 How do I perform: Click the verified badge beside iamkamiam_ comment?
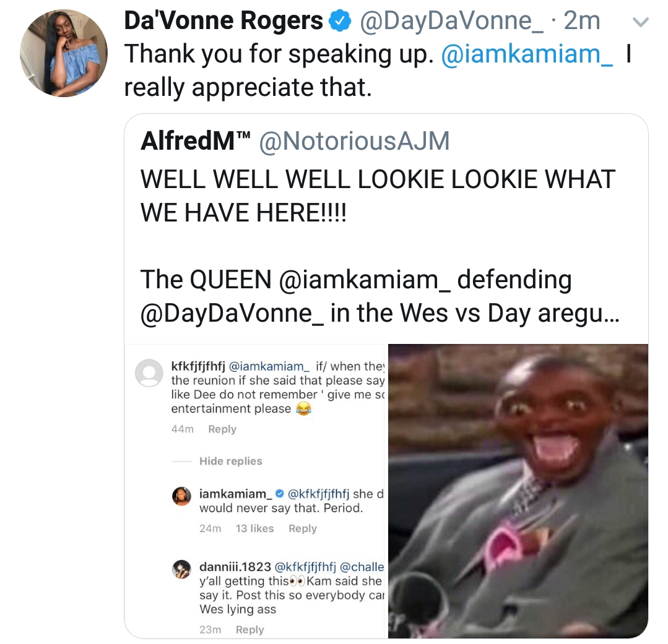(279, 494)
